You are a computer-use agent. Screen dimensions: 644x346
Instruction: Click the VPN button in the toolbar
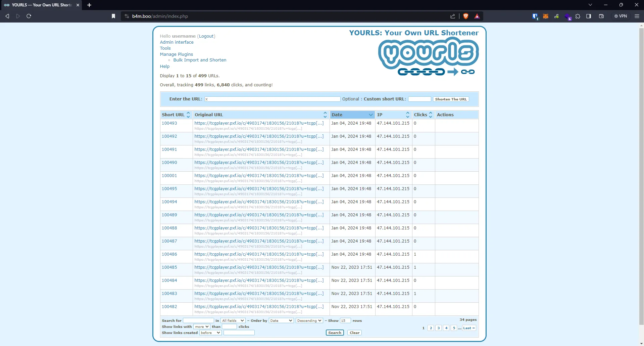point(621,16)
